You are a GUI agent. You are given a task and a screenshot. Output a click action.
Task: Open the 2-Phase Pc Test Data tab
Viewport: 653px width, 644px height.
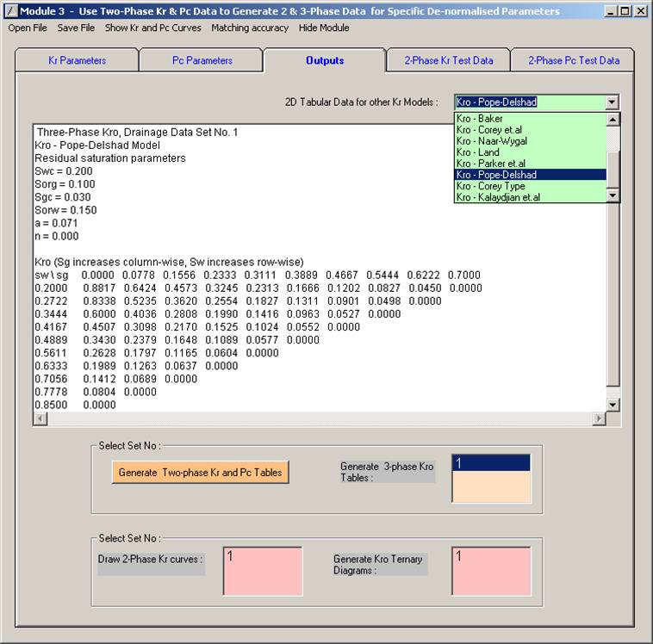pyautogui.click(x=573, y=61)
